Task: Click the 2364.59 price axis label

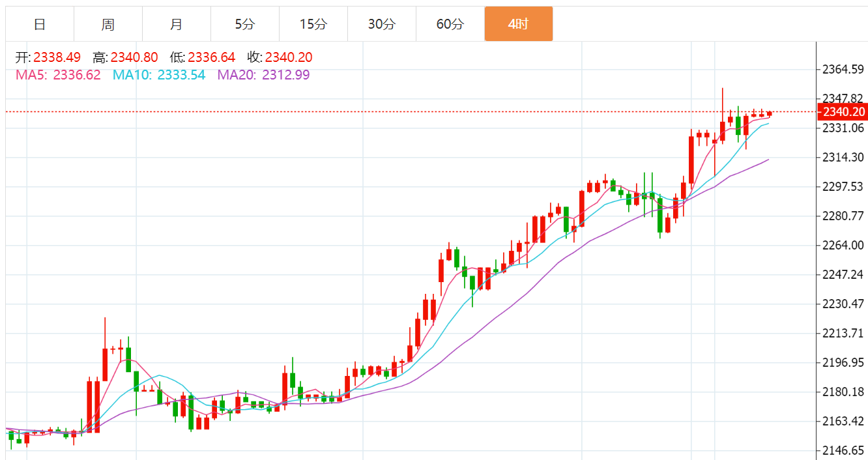Action: (843, 69)
